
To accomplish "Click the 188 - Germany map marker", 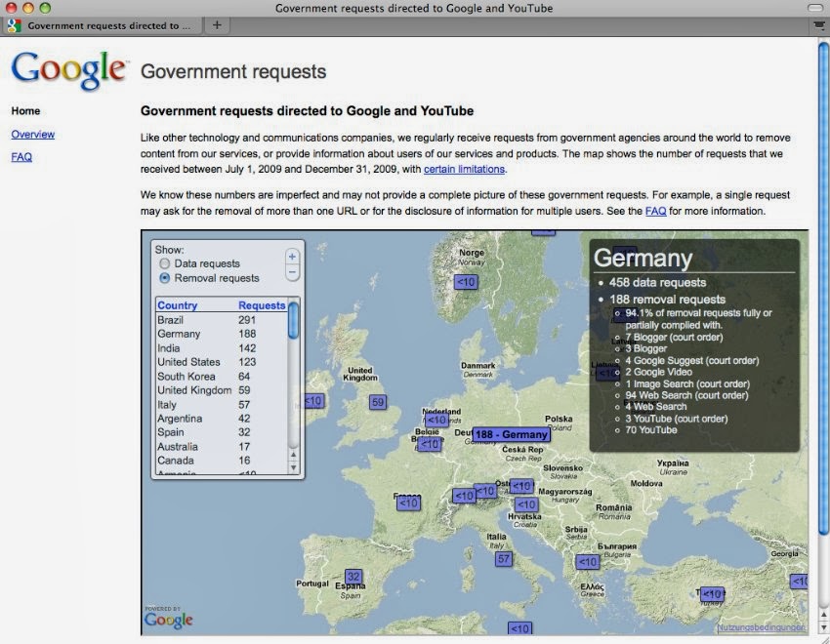I will pyautogui.click(x=511, y=434).
